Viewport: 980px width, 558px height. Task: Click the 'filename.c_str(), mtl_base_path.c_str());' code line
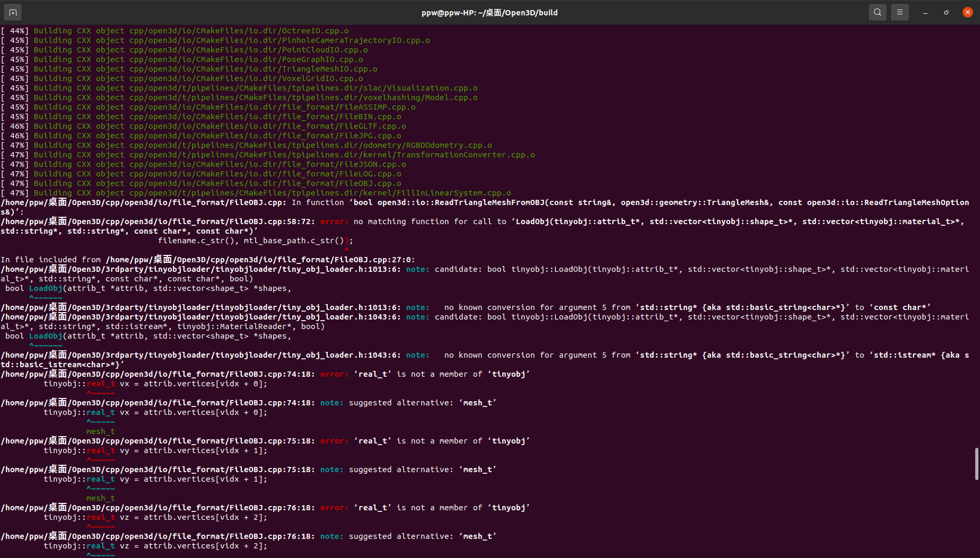[x=256, y=241]
